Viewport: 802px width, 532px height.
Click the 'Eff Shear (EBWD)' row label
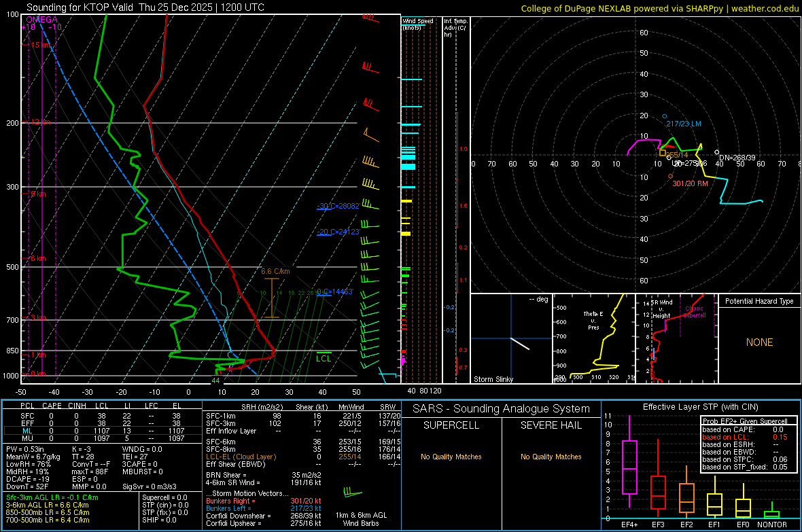(x=236, y=464)
